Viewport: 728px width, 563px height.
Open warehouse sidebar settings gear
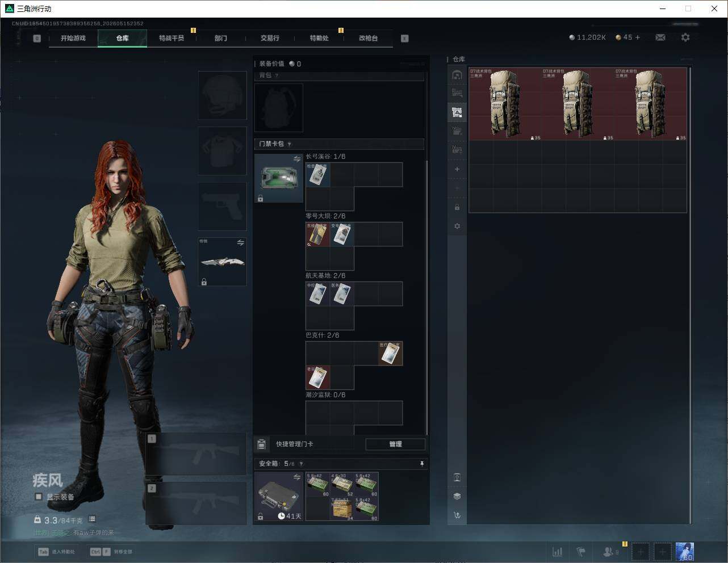click(457, 226)
